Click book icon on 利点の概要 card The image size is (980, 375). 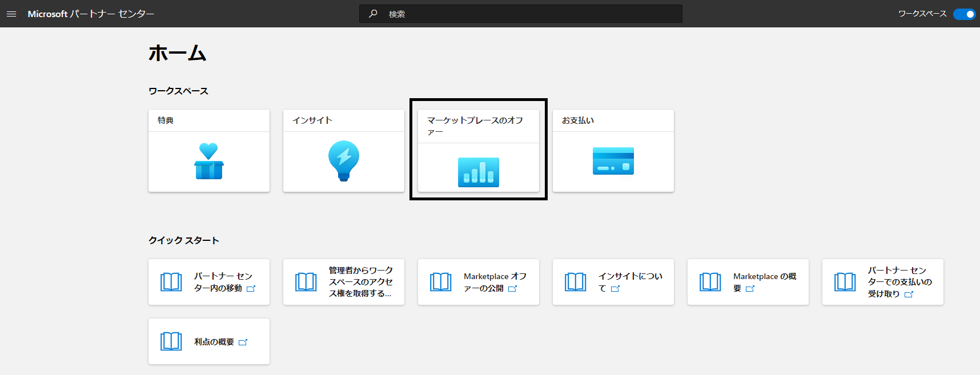click(x=171, y=341)
